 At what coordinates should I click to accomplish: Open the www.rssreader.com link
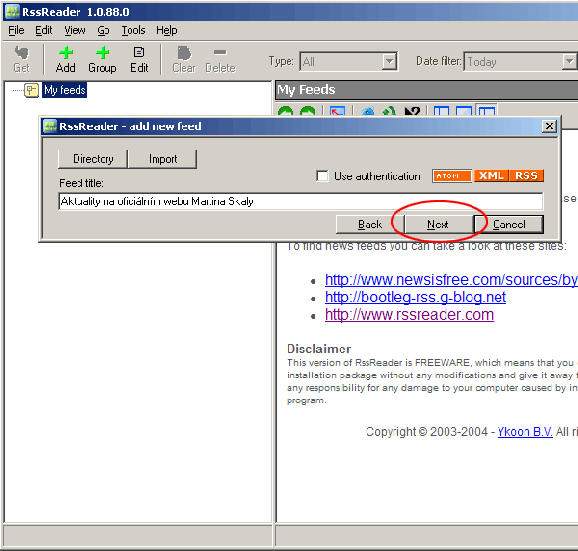[x=409, y=314]
